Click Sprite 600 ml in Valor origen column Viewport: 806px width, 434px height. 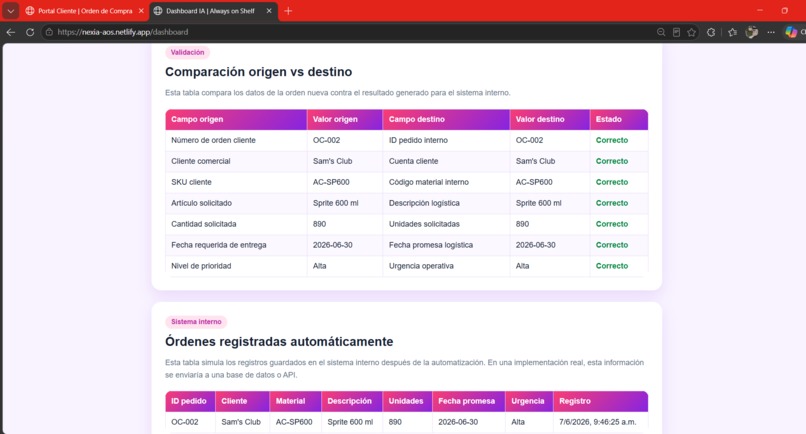click(x=335, y=203)
